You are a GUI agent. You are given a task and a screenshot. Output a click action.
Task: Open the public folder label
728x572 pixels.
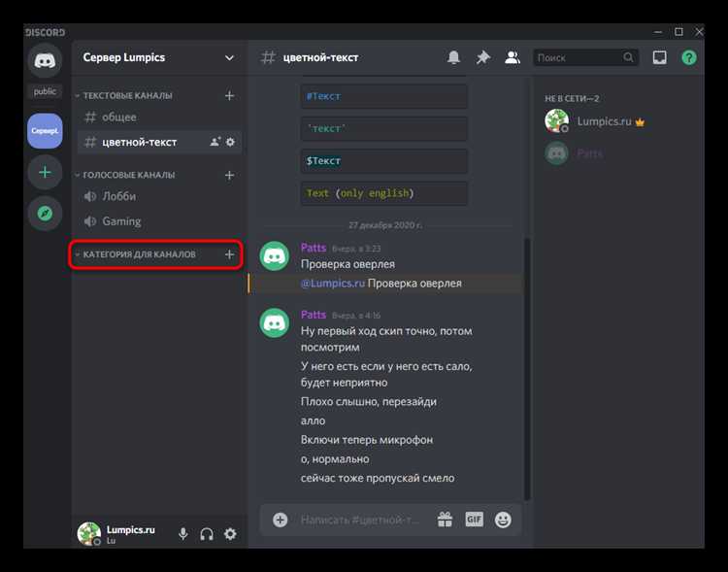pyautogui.click(x=45, y=91)
